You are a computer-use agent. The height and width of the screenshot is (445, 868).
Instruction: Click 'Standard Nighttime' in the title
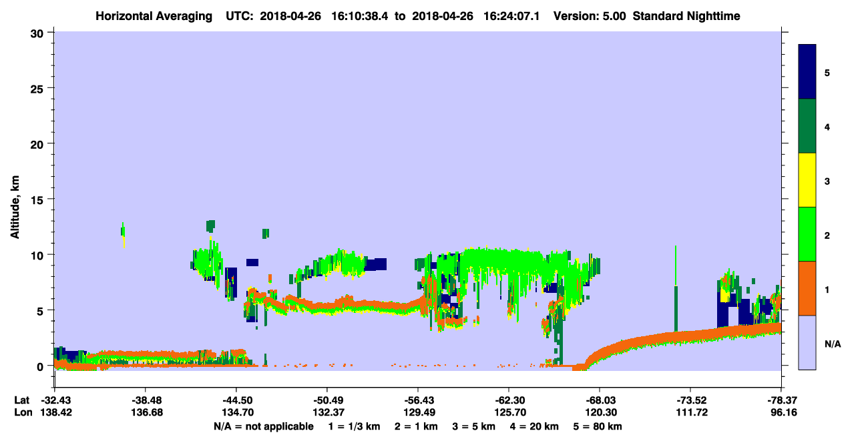685,16
